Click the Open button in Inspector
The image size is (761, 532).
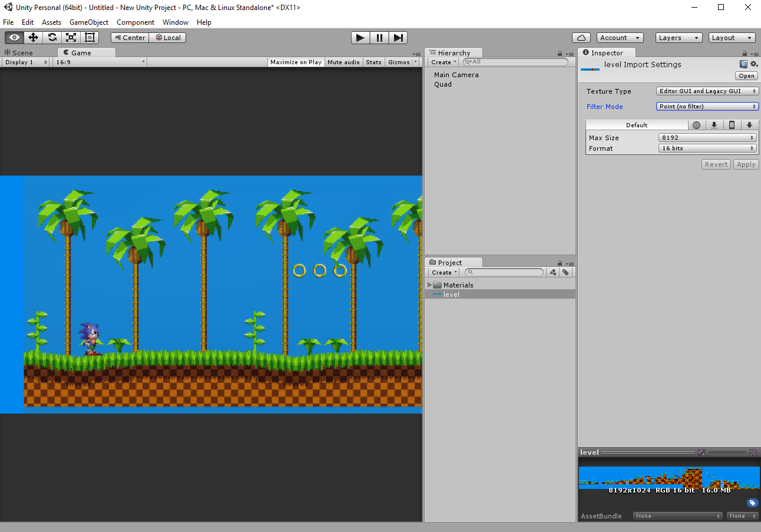746,75
